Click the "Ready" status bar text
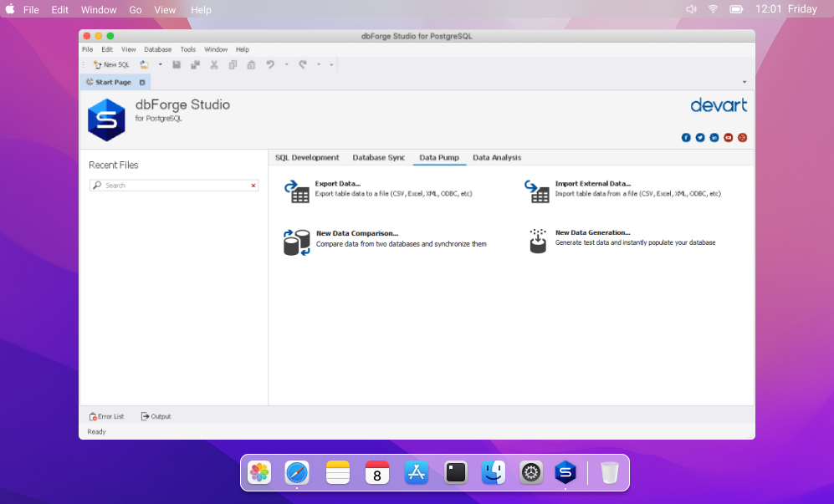 click(x=97, y=431)
